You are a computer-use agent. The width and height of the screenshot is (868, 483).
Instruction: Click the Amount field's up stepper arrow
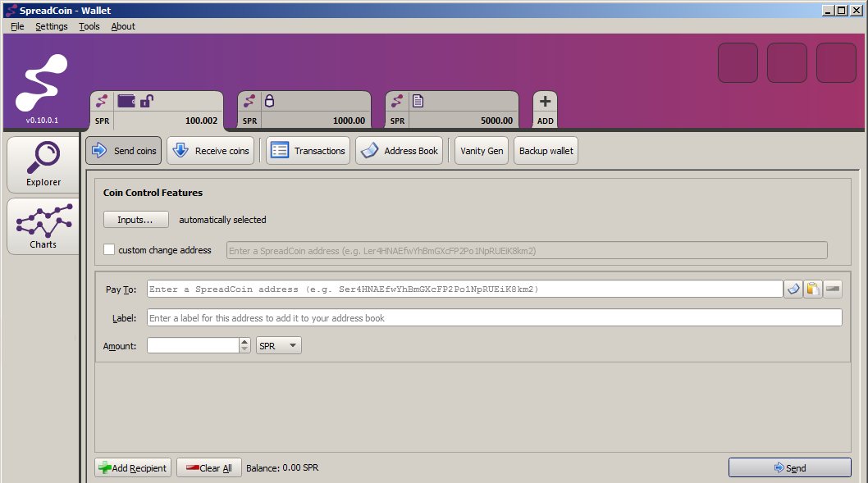[x=244, y=341]
